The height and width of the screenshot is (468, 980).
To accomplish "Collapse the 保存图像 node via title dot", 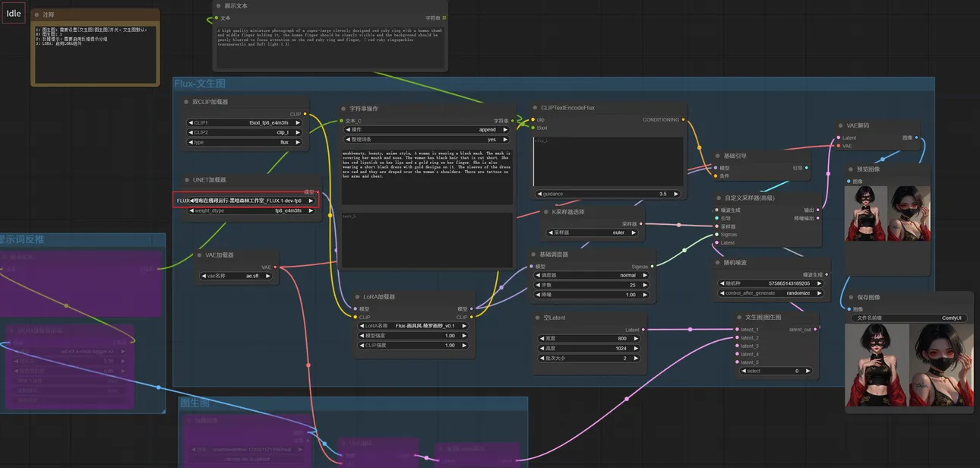I will pos(851,297).
